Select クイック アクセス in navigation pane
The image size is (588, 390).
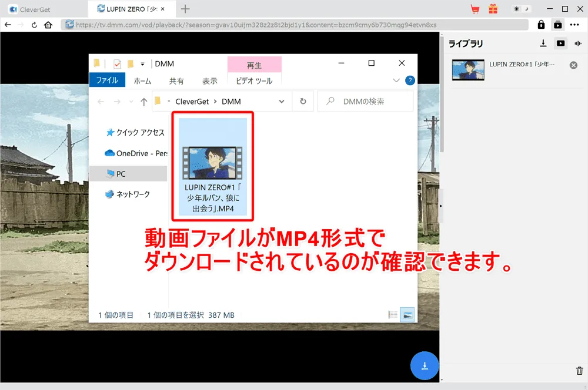(136, 132)
